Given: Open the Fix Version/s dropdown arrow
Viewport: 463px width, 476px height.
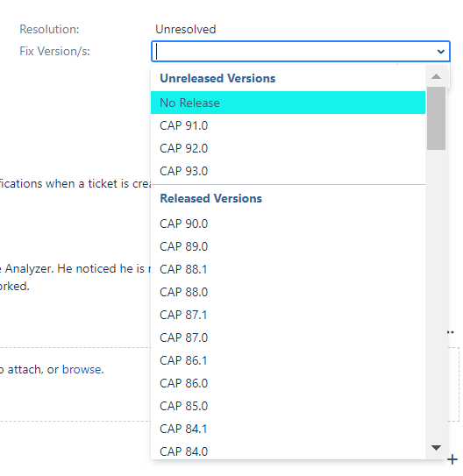Looking at the screenshot, I should click(440, 52).
